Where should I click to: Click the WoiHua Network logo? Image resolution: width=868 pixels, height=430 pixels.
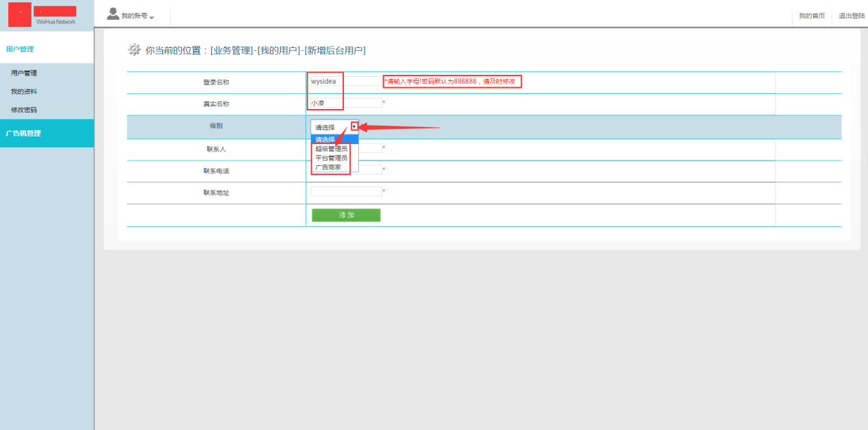47,15
